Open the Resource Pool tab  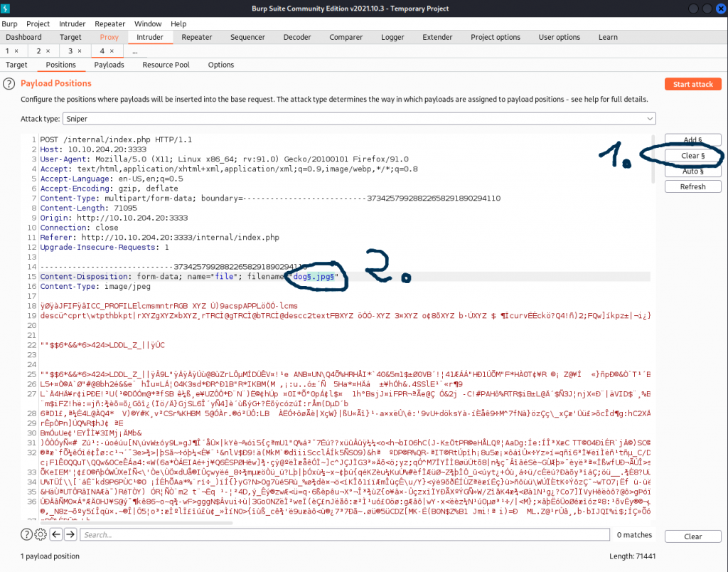(166, 65)
